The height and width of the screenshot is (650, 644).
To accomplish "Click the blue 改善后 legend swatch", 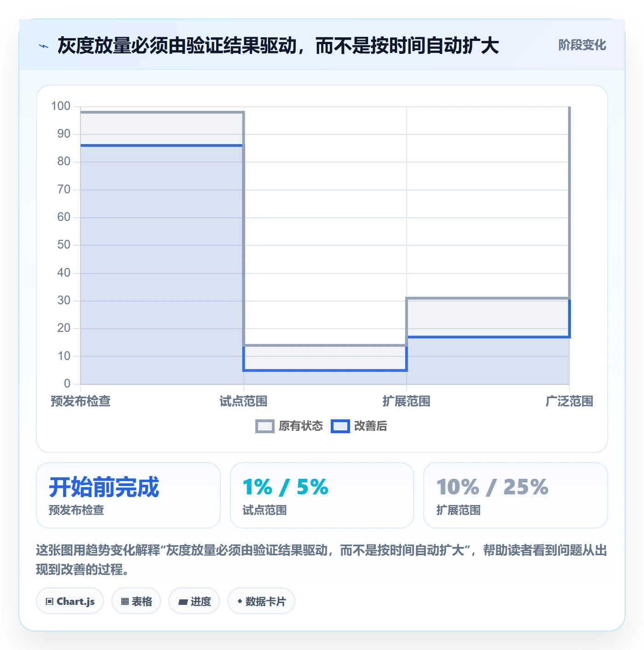I will coord(340,426).
